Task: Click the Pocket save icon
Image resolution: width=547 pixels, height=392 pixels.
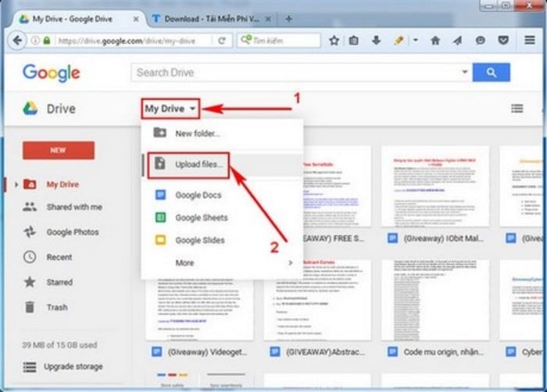Action: [503, 41]
